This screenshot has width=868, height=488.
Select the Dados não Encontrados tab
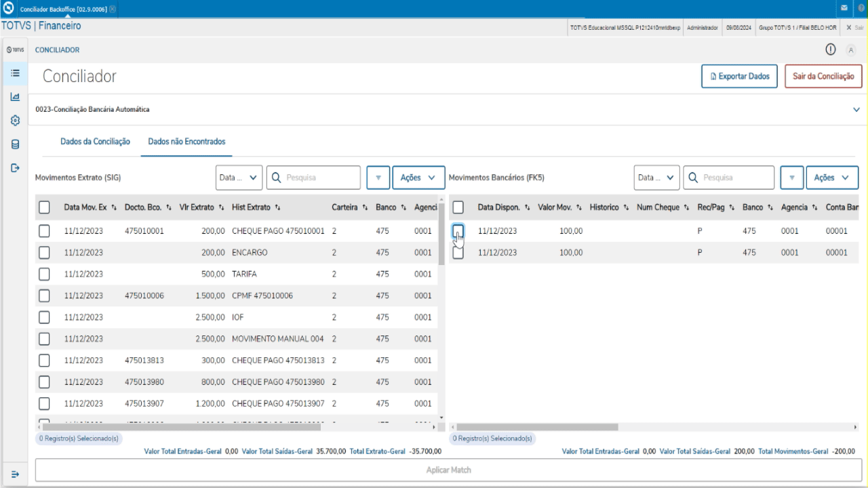coord(186,142)
